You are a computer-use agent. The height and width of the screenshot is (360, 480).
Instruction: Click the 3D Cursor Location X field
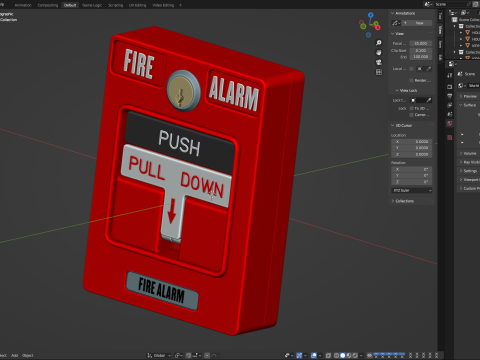point(412,142)
